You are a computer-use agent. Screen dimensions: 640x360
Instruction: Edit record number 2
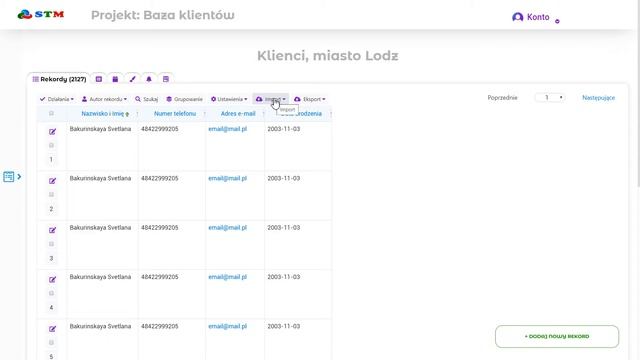(x=52, y=181)
